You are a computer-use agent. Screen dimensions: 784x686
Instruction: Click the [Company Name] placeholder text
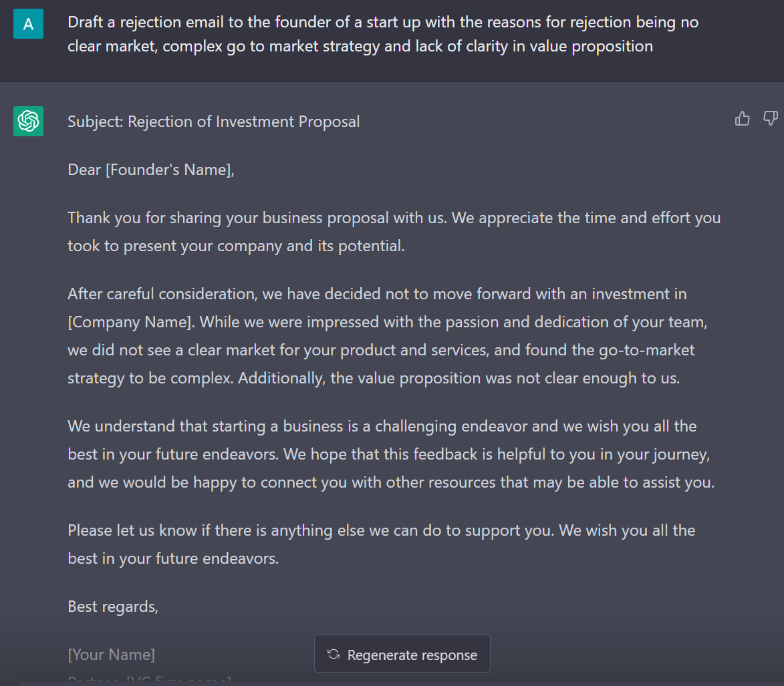(x=130, y=322)
